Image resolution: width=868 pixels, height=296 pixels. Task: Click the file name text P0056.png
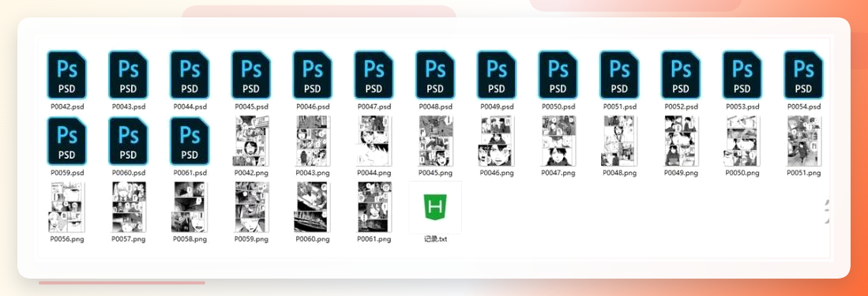(x=67, y=239)
